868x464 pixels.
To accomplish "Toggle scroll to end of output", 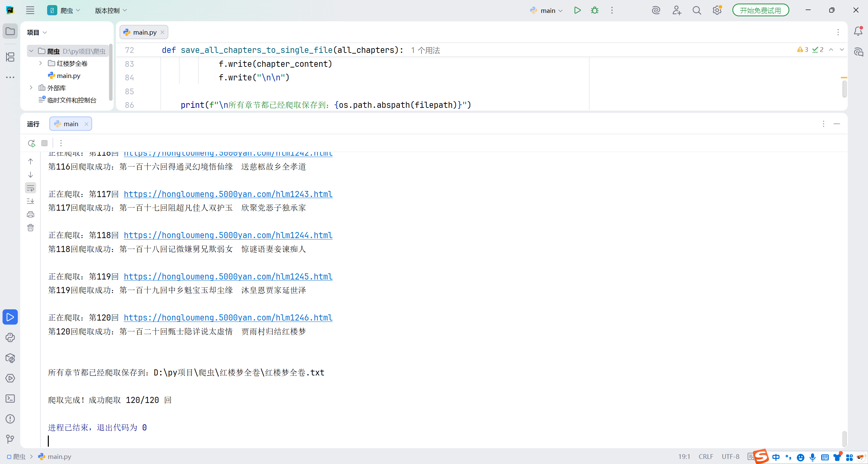I will pos(31,201).
